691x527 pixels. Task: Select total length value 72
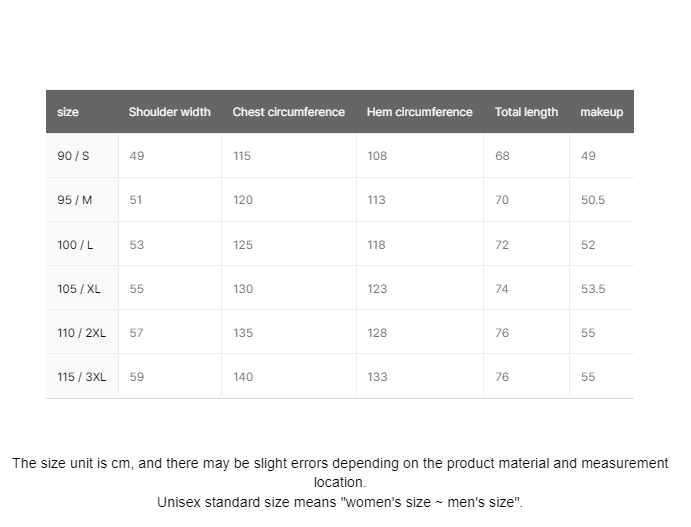(502, 245)
